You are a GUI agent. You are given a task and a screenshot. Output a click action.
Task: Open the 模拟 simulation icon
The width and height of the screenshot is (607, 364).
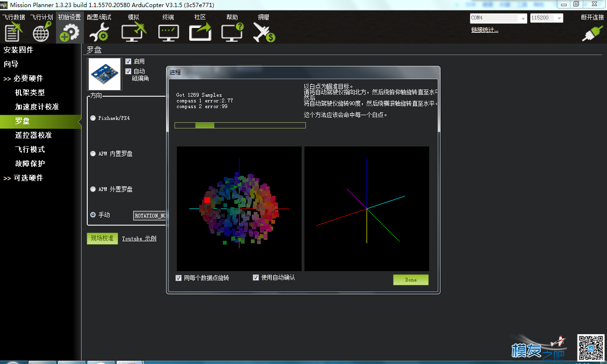click(133, 27)
